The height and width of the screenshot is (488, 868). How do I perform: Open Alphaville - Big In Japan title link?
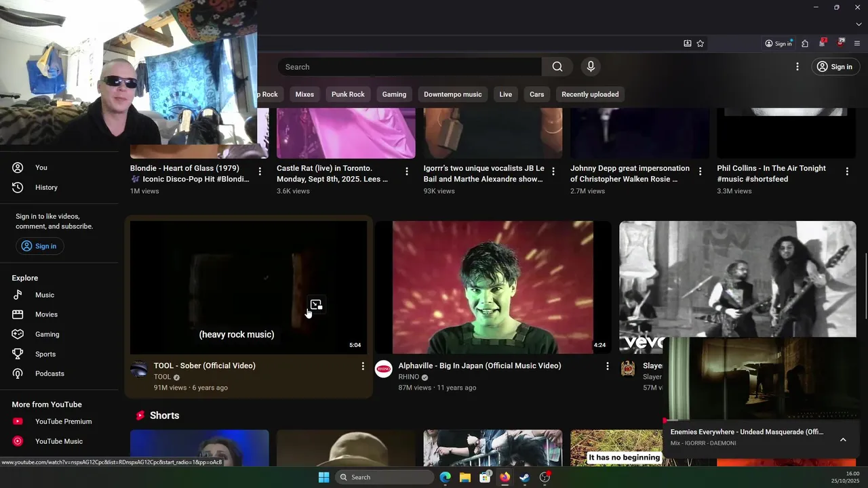479,365
